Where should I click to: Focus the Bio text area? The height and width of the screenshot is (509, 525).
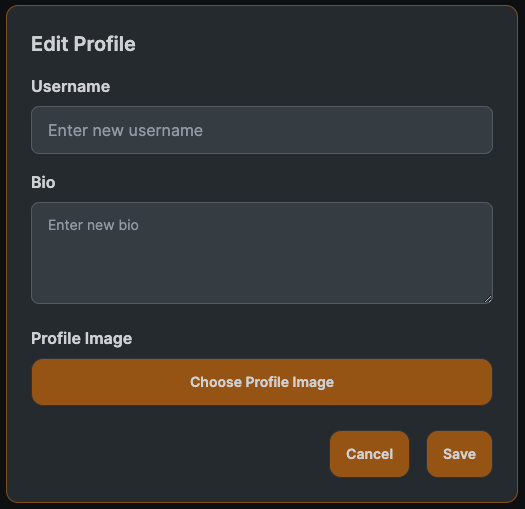262,253
